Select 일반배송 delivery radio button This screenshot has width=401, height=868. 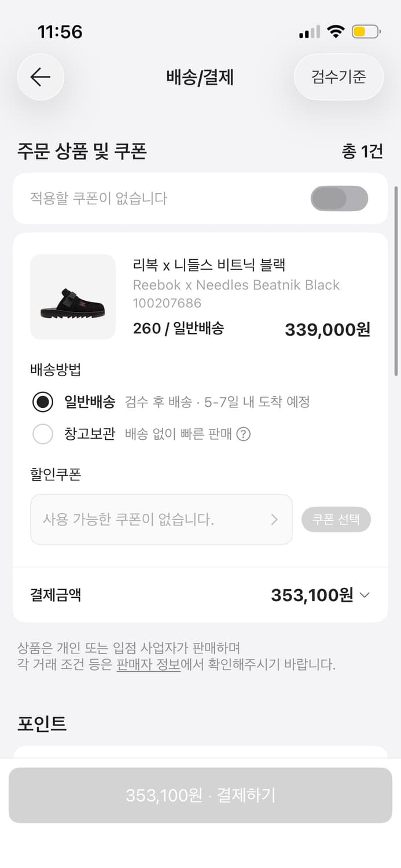tap(43, 402)
